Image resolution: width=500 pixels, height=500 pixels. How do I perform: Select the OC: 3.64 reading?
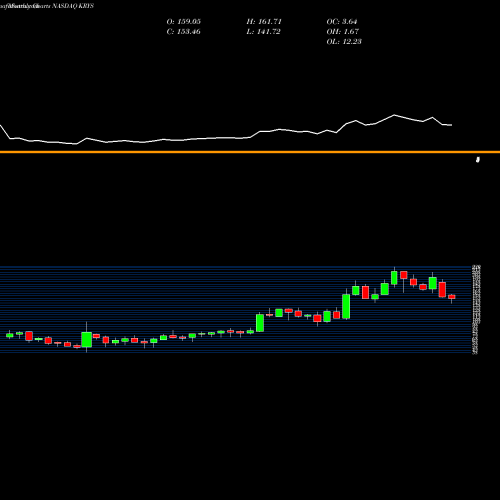[342, 22]
